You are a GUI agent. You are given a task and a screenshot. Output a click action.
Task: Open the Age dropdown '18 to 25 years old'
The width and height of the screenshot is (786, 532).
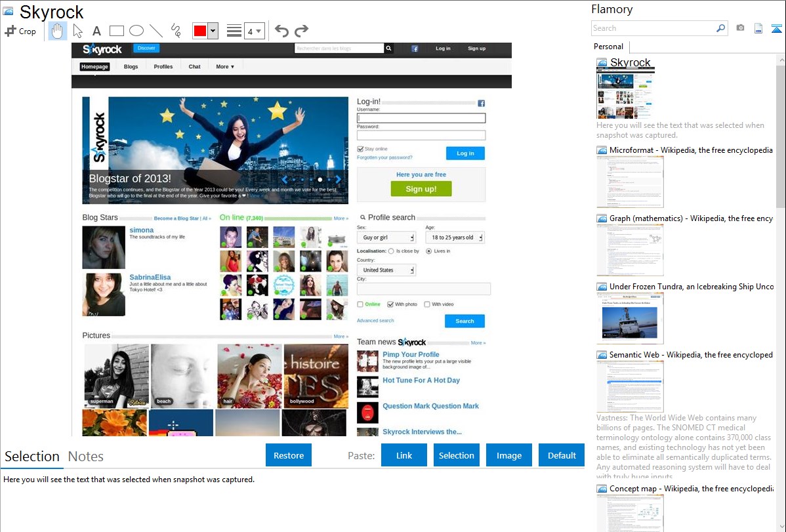click(x=455, y=237)
